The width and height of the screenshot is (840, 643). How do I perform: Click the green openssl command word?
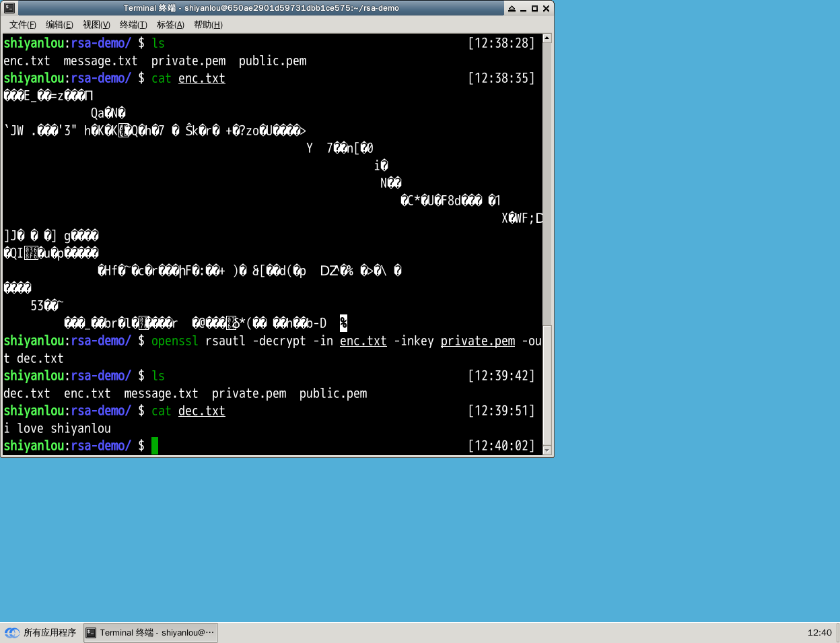[175, 341]
